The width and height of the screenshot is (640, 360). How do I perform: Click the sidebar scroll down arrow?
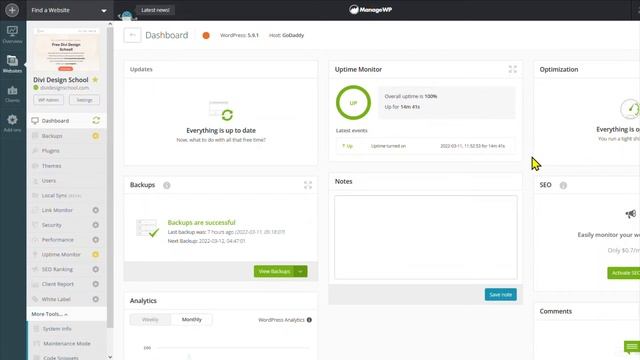point(110,357)
